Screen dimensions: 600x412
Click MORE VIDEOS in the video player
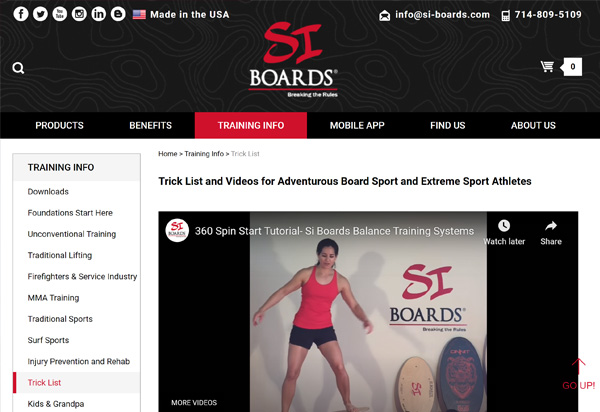click(194, 402)
